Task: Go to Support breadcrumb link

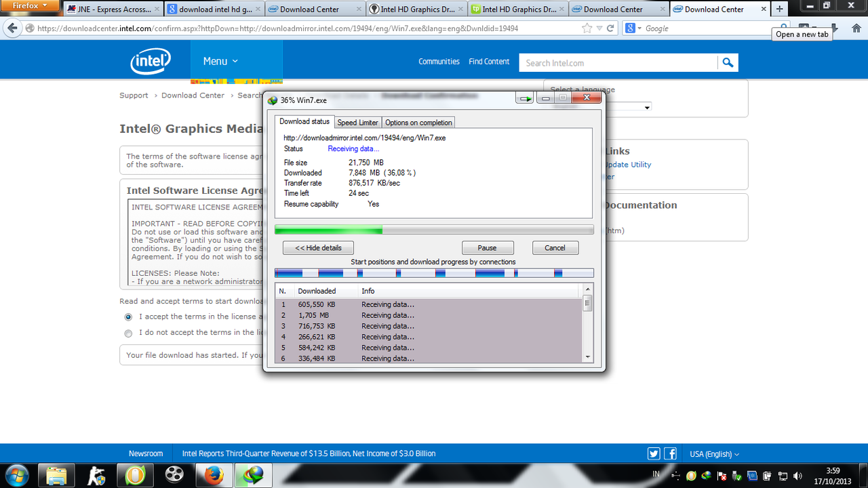Action: (x=134, y=96)
